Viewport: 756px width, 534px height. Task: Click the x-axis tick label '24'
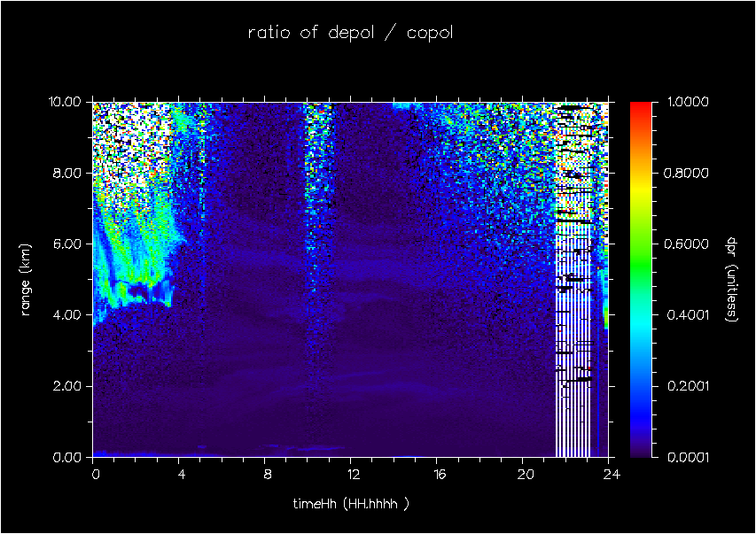pyautogui.click(x=612, y=475)
